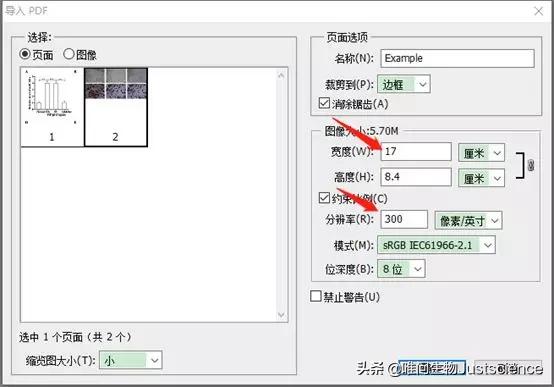The height and width of the screenshot is (387, 554).
Task: Click the thumbnail list scroll down arrow
Action: click(x=281, y=315)
